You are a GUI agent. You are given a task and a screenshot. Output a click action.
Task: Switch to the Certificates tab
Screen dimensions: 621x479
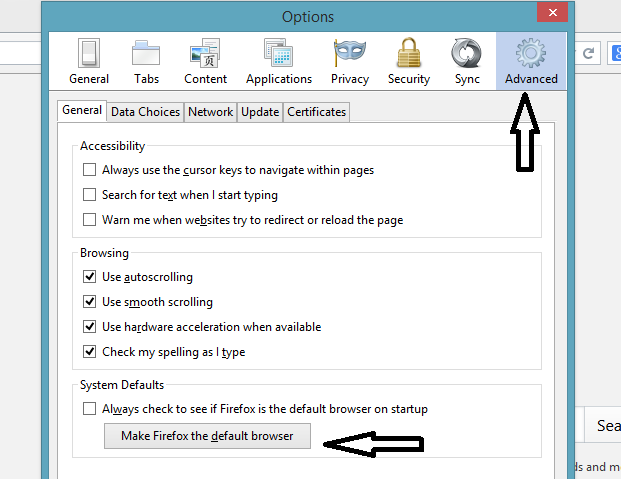316,112
